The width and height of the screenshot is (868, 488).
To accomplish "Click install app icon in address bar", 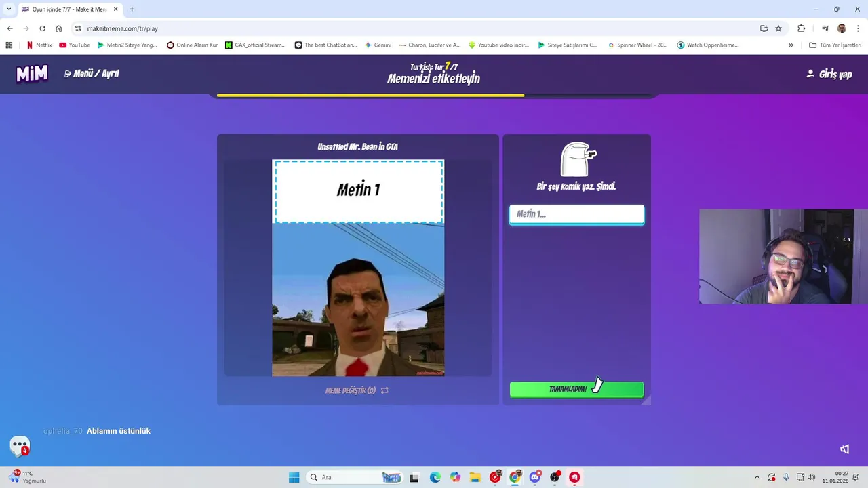I will (x=764, y=28).
